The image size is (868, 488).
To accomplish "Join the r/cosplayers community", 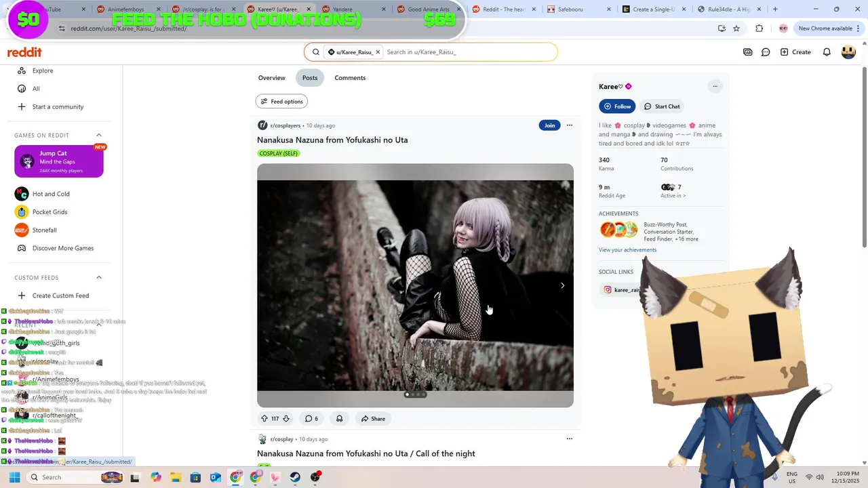I will click(x=549, y=125).
